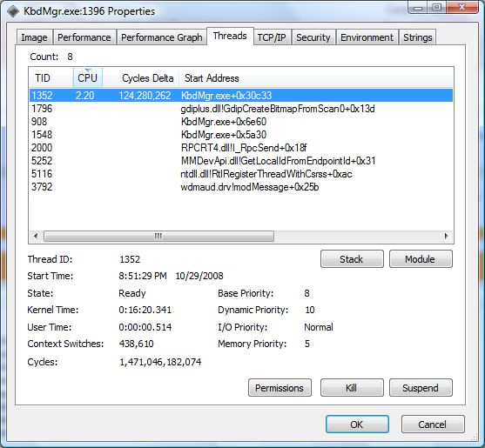Click State value Ready

(132, 293)
